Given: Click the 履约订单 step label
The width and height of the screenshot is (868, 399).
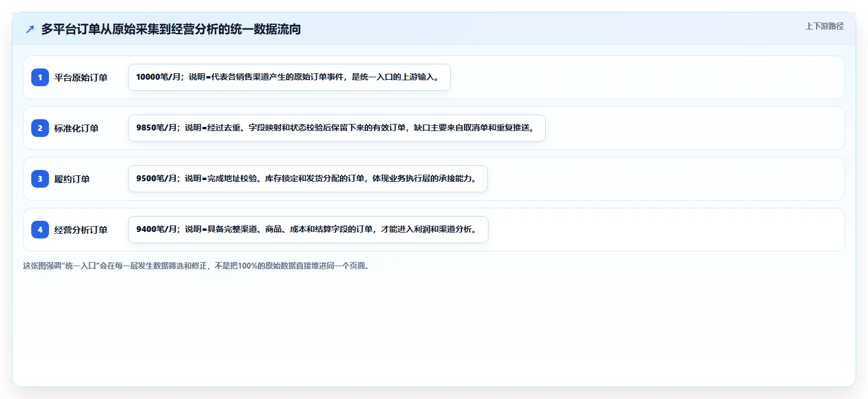Looking at the screenshot, I should pos(72,179).
